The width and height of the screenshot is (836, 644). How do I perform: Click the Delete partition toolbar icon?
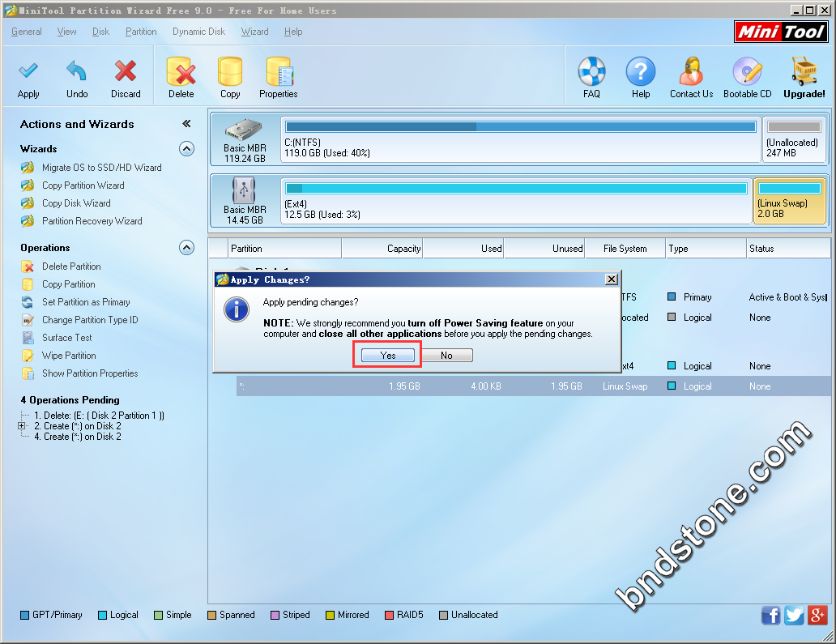[181, 71]
